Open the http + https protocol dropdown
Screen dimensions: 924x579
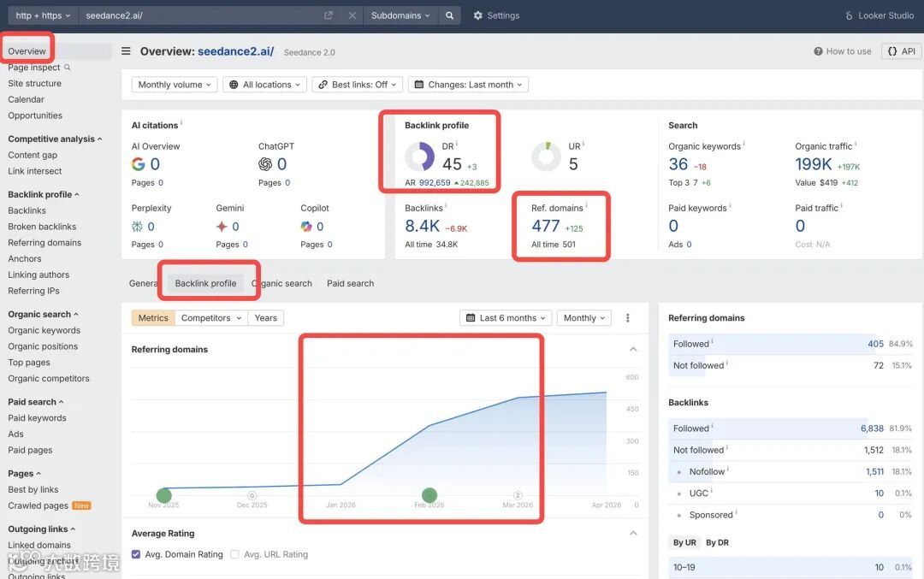pos(43,16)
